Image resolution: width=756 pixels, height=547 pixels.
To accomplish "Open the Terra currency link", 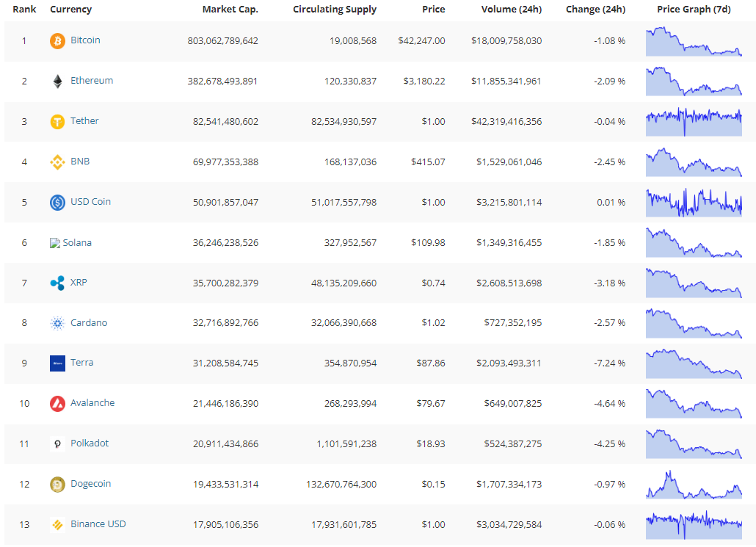I will point(82,362).
